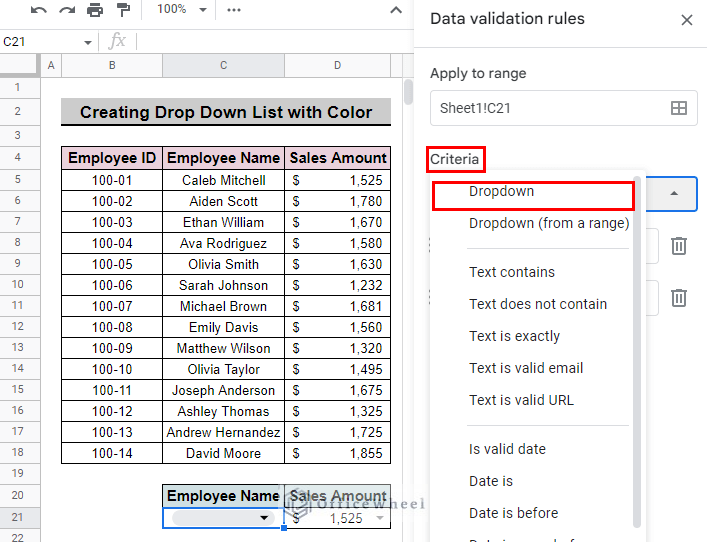Click cell 'Olivia Taylor'
This screenshot has width=707, height=542.
(x=223, y=369)
